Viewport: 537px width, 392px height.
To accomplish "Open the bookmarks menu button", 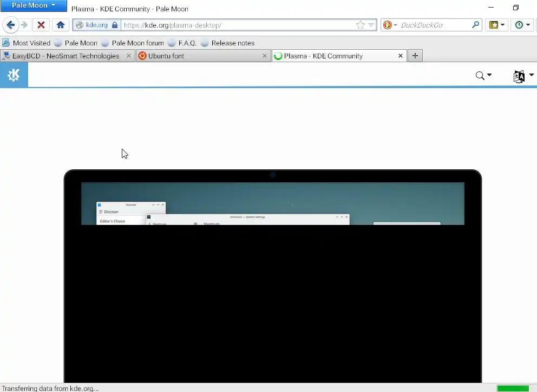I will (x=494, y=25).
